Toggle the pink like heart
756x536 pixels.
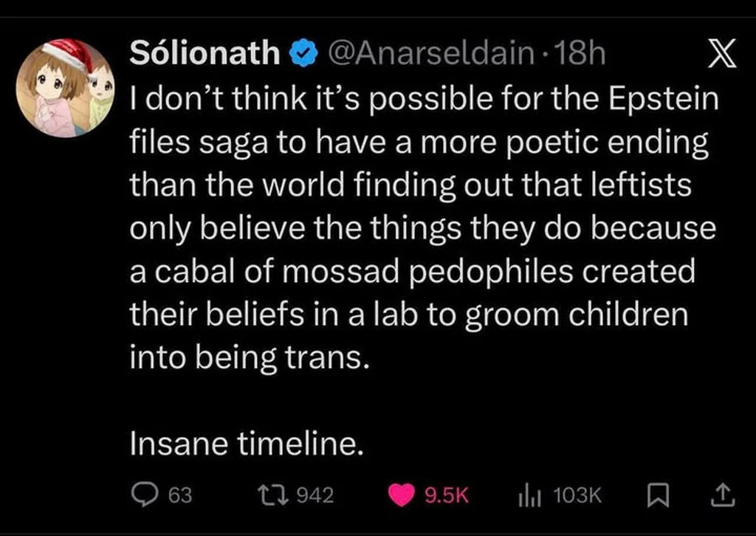pos(402,495)
